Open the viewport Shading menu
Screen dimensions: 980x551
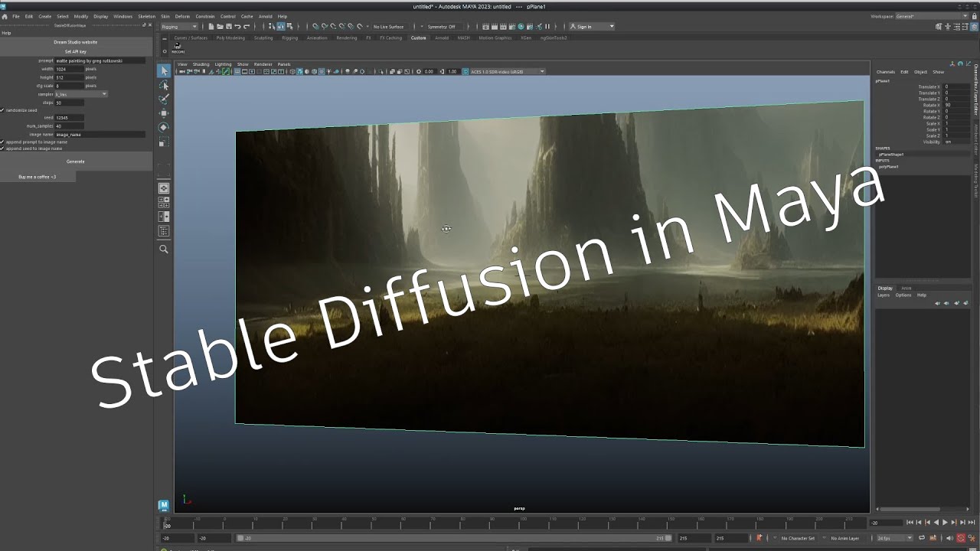pyautogui.click(x=201, y=64)
